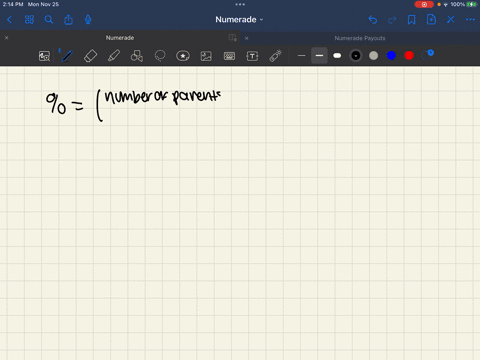The image size is (480, 360).
Task: Choose the thickest stroke width
Action: [x=337, y=56]
